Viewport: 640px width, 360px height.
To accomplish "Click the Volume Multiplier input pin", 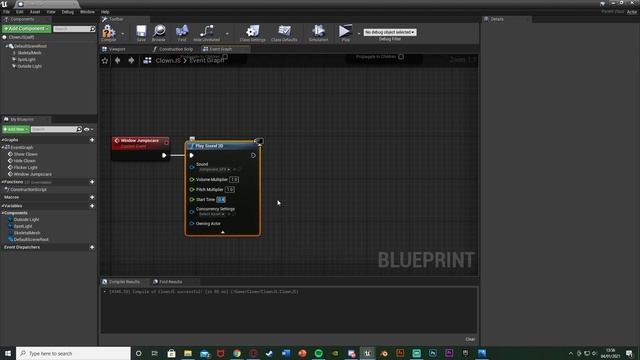I will 192,180.
